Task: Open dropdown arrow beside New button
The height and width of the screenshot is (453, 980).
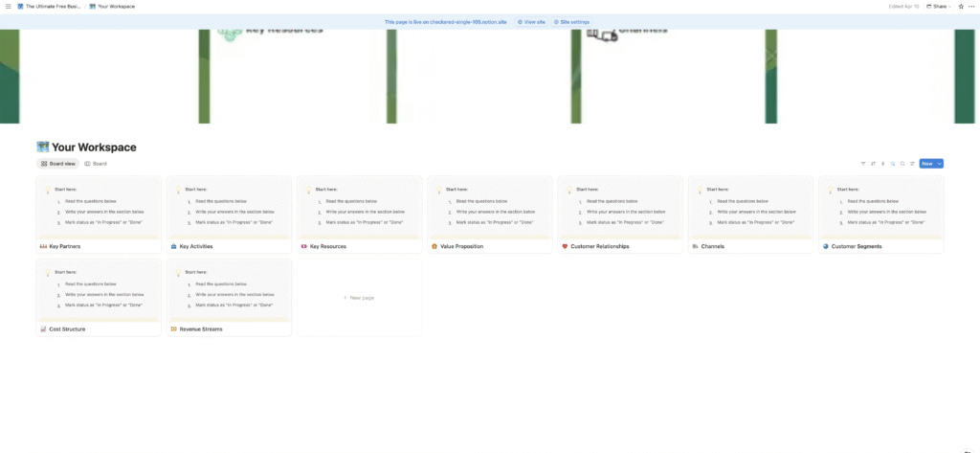Action: tap(940, 164)
